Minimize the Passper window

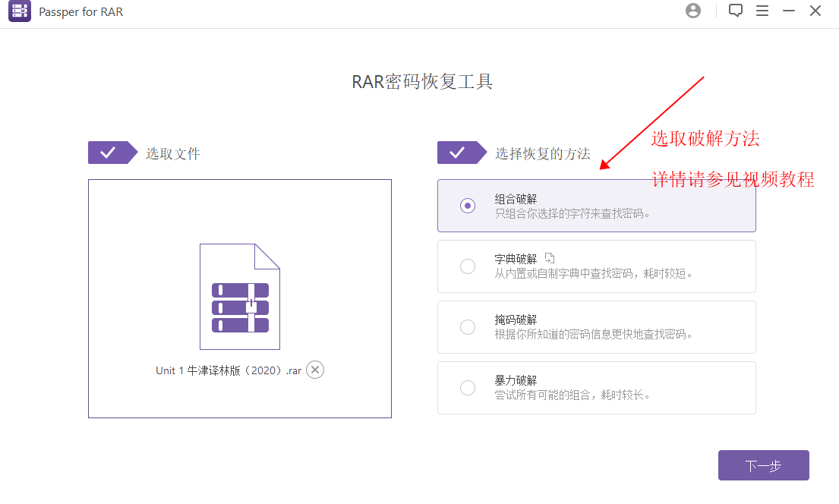tap(789, 11)
